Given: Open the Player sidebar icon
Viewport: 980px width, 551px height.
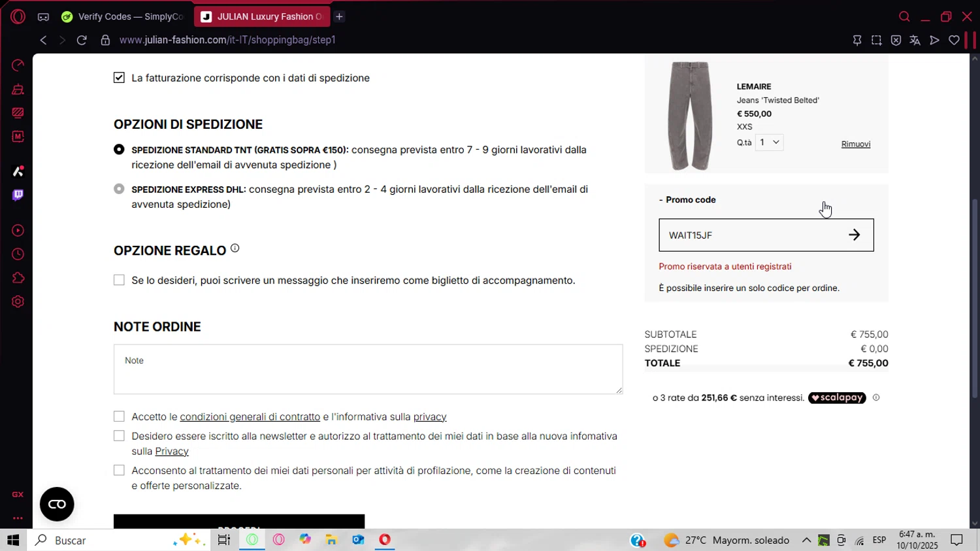Looking at the screenshot, I should coord(18,231).
